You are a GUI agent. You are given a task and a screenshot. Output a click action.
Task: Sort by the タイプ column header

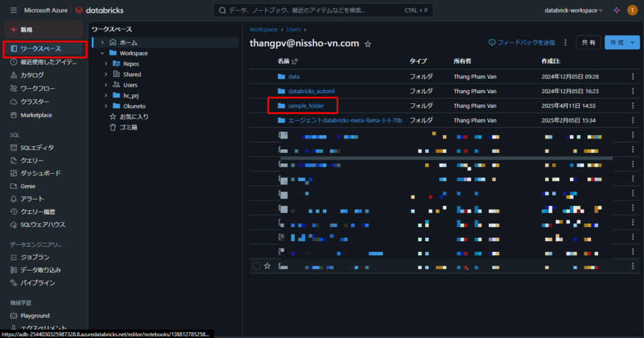click(x=418, y=61)
